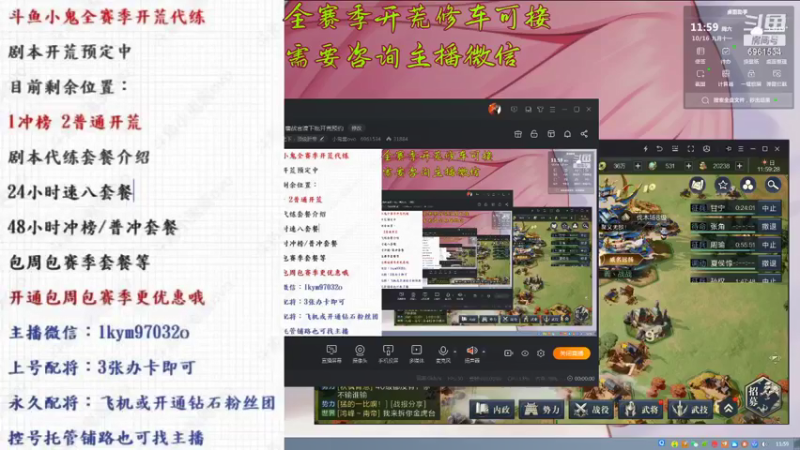The height and width of the screenshot is (450, 800).
Task: Click the back arrow in emulator titlebar
Action: click(660, 149)
